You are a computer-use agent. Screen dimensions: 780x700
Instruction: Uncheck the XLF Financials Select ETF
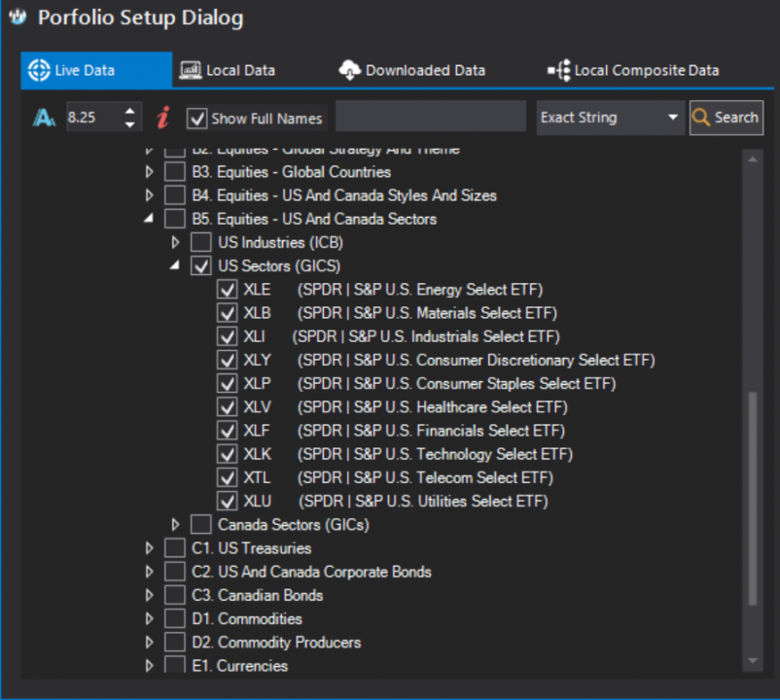pos(228,431)
